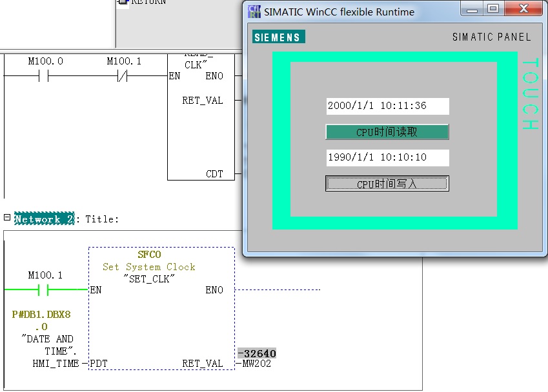Click the SFC0 block title
This screenshot has width=548, height=392.
[149, 255]
